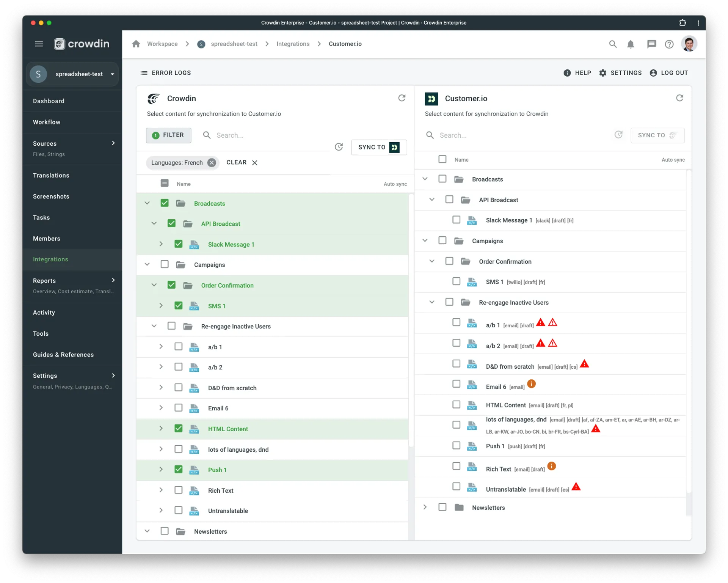Click the LOG OUT button

(669, 73)
